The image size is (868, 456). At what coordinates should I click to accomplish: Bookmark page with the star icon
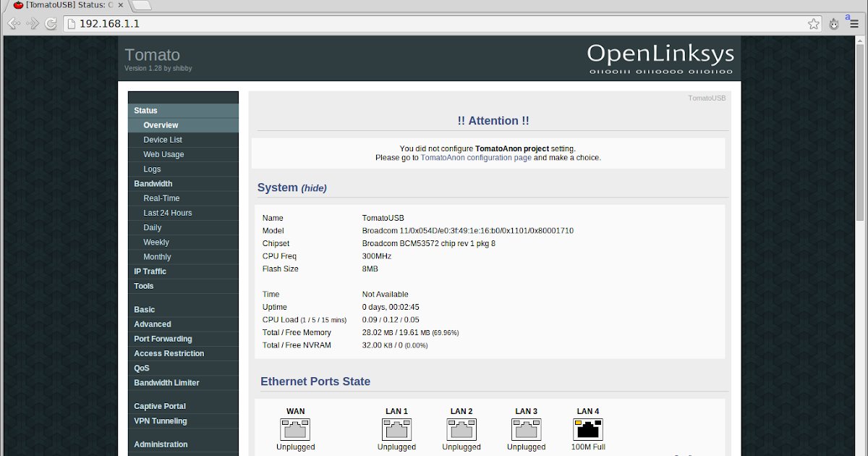pyautogui.click(x=814, y=23)
